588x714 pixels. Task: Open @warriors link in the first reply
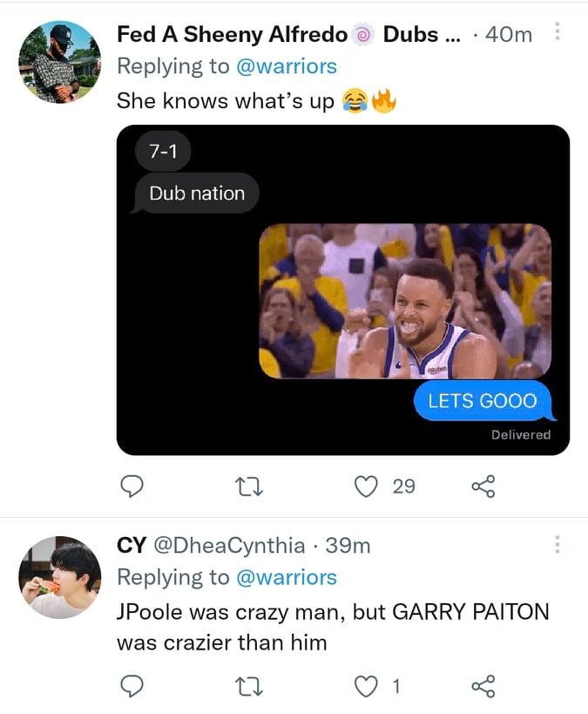tap(287, 66)
